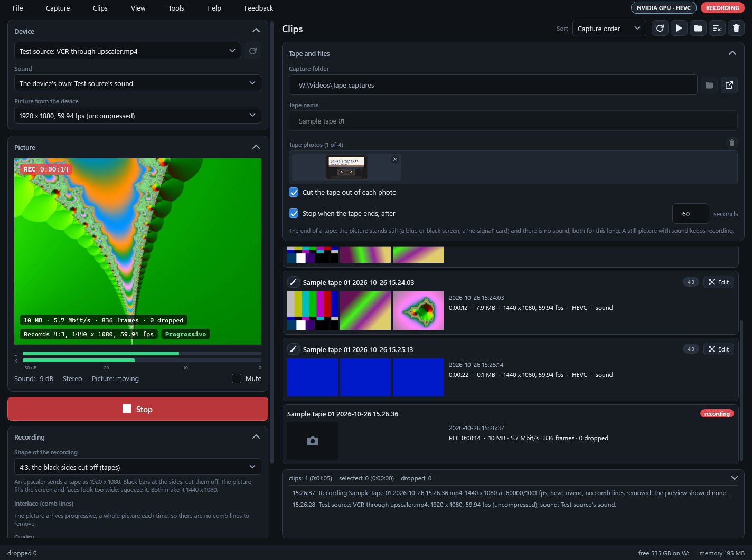
Task: Rename the 15.24.03 clip with its pencil icon
Action: [294, 282]
